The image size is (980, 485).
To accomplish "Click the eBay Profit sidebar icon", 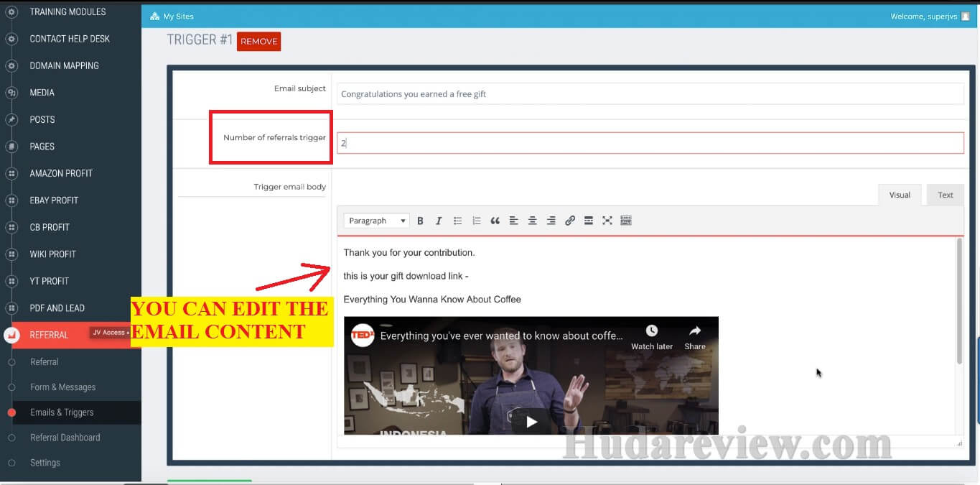I will [x=11, y=200].
